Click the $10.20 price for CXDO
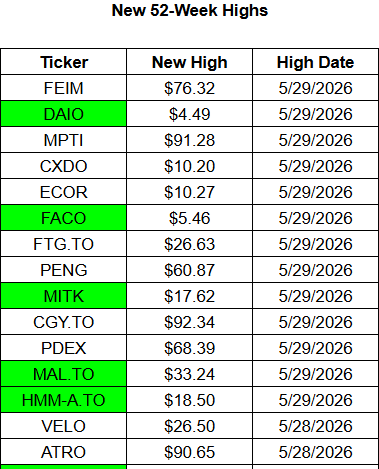Screen dimensions: 379x469 tap(190, 166)
